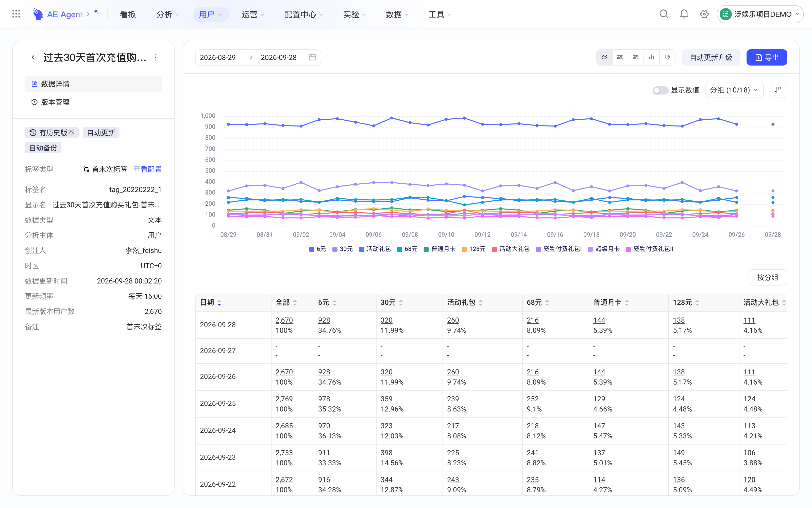Switch to pie chart view
This screenshot has width=812, height=508.
click(667, 57)
